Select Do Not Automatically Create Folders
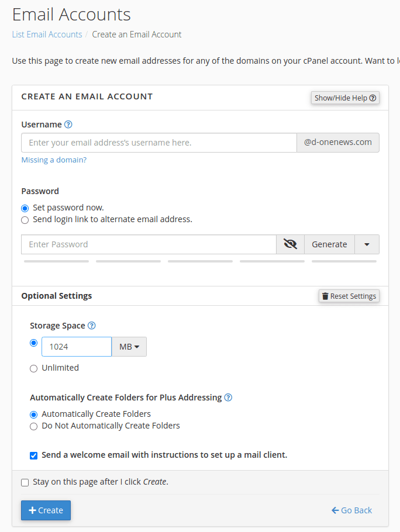The height and width of the screenshot is (532, 400). coord(33,426)
